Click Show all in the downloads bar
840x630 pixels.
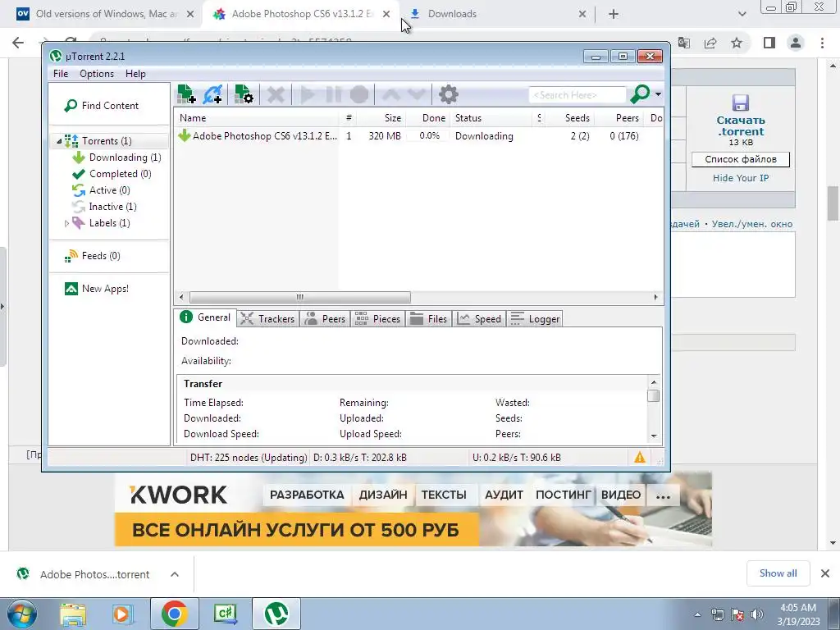click(x=778, y=573)
